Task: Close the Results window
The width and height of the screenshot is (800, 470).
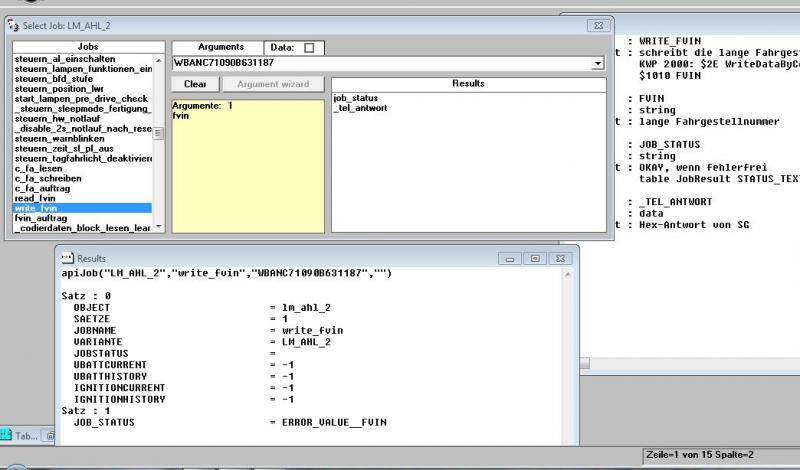Action: pos(557,258)
